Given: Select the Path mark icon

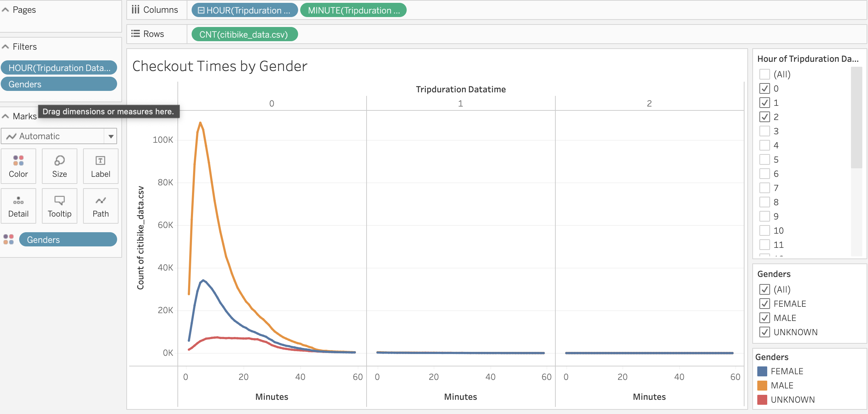Looking at the screenshot, I should point(100,205).
